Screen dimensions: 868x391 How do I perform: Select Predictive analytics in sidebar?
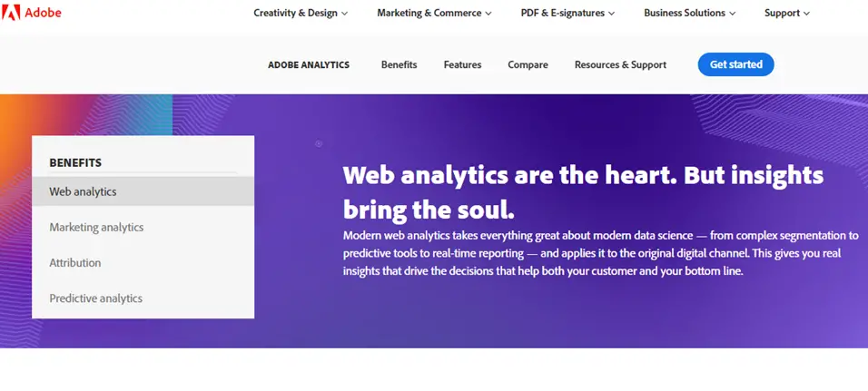(x=95, y=298)
